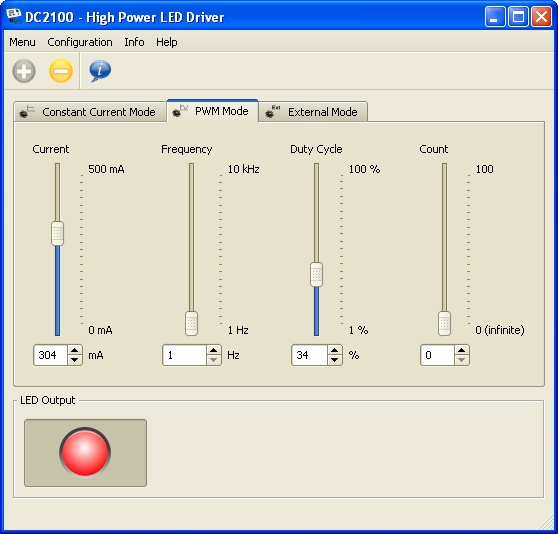This screenshot has width=558, height=534.
Task: Toggle the red LED output button
Action: 85,453
